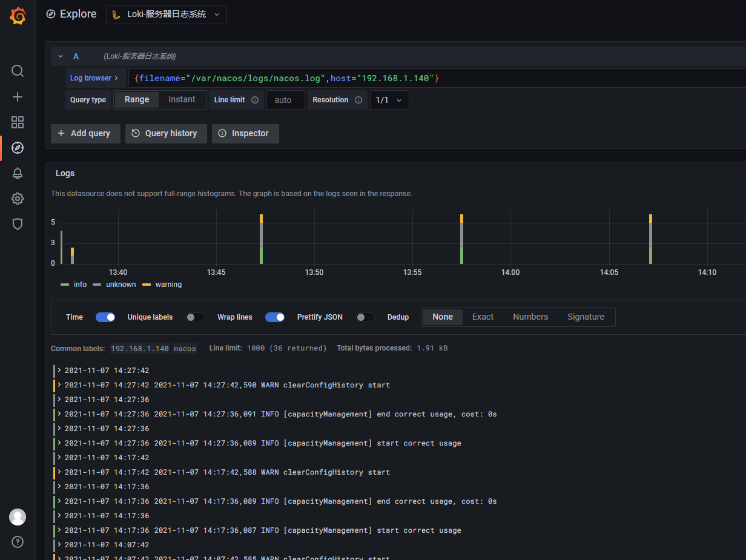The height and width of the screenshot is (560, 746).
Task: Enable the Unique labels toggle
Action: coord(195,317)
